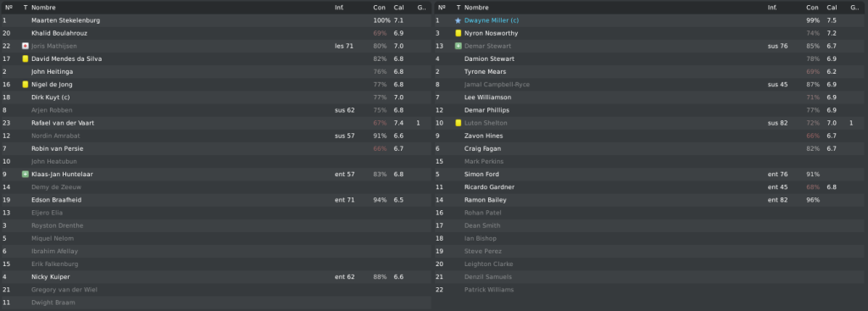
Task: Click Luton Shelton's yellow card icon
Action: pos(458,123)
